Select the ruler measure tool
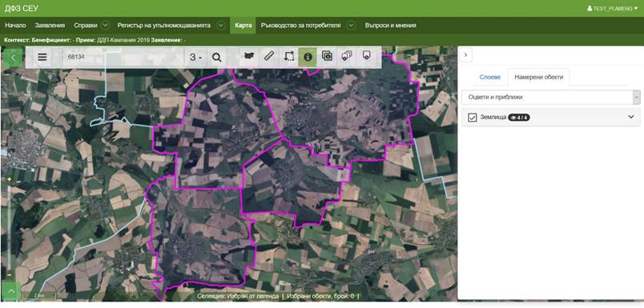 [x=268, y=57]
